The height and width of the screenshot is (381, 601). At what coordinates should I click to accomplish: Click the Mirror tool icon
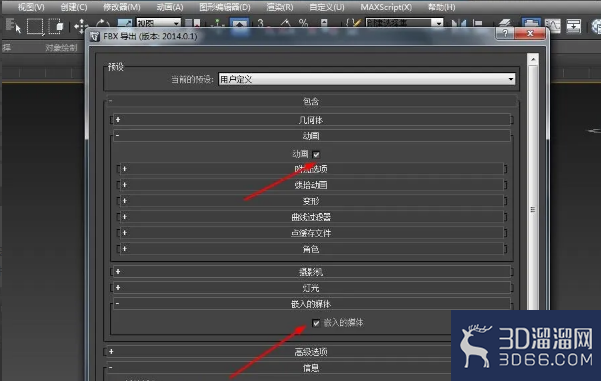pos(458,24)
